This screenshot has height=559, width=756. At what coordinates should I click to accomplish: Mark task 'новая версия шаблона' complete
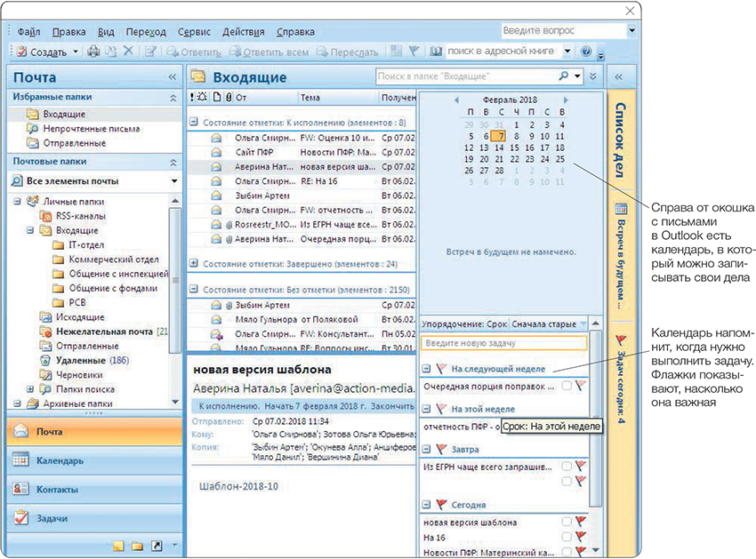(x=567, y=523)
